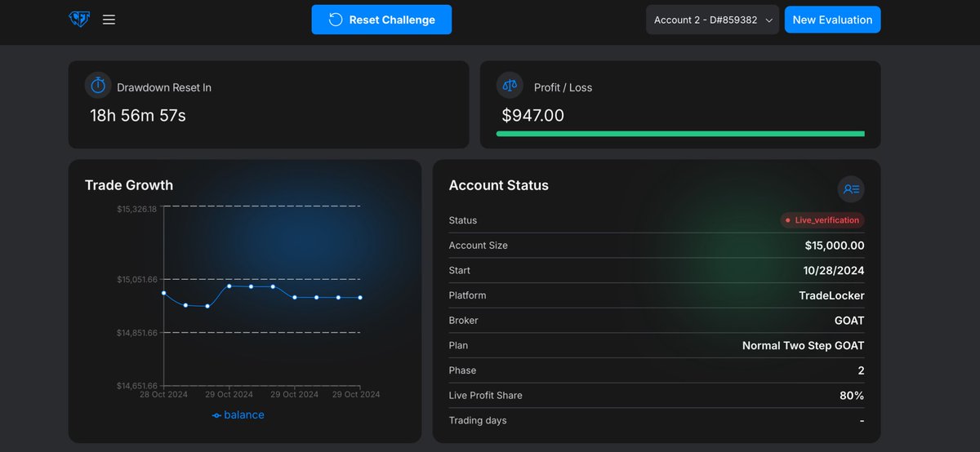Image resolution: width=980 pixels, height=452 pixels.
Task: Click the balance scale icon beside Profit / Loss
Action: click(510, 86)
